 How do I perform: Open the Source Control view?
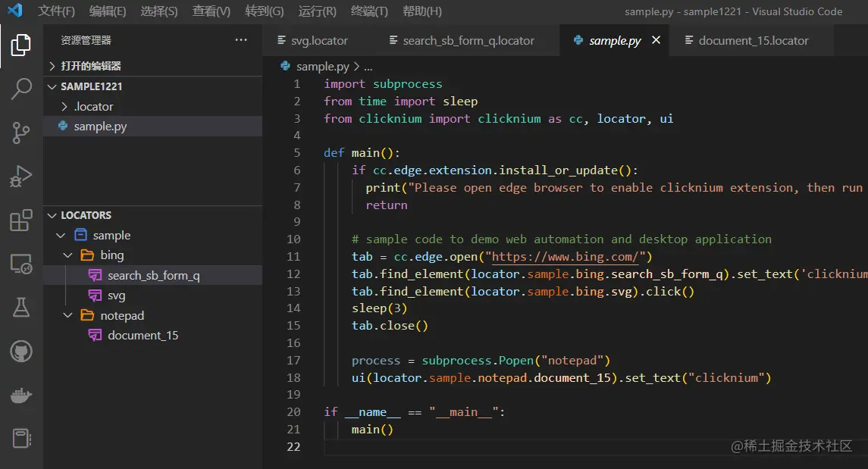tap(20, 133)
